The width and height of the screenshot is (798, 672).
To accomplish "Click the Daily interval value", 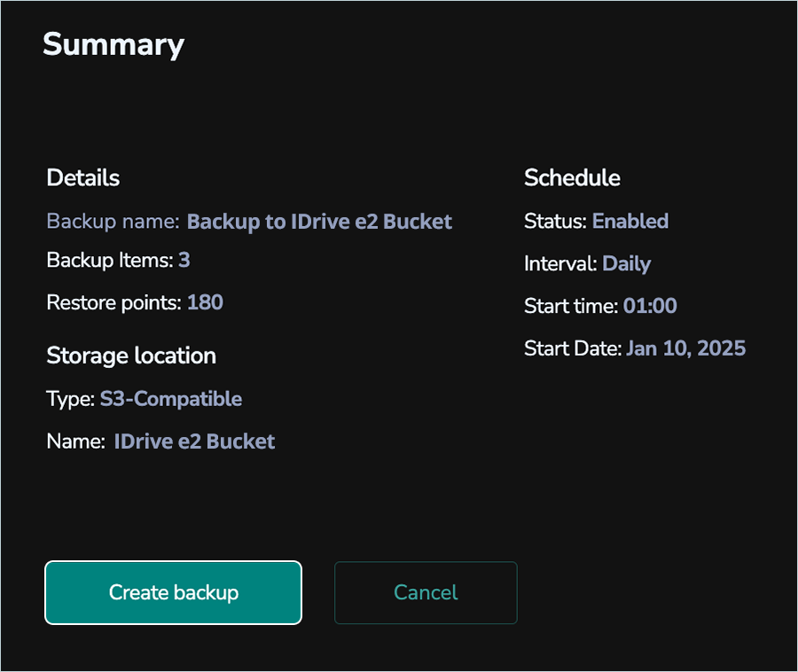I will pyautogui.click(x=627, y=263).
